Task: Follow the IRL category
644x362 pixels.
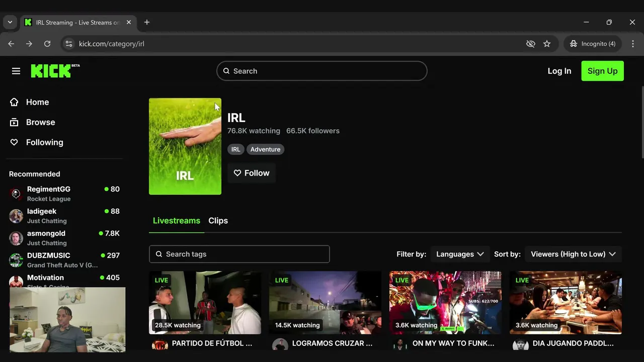Action: (252, 173)
